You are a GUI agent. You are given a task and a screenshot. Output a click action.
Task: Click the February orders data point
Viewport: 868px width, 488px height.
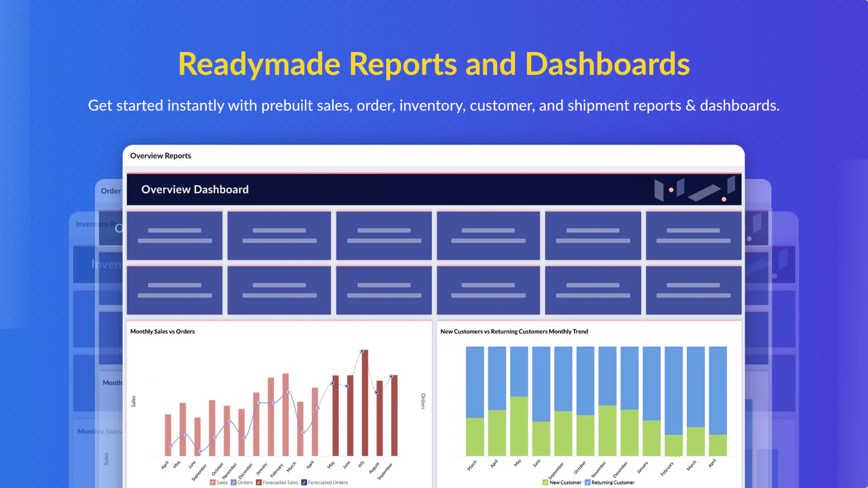click(x=288, y=392)
